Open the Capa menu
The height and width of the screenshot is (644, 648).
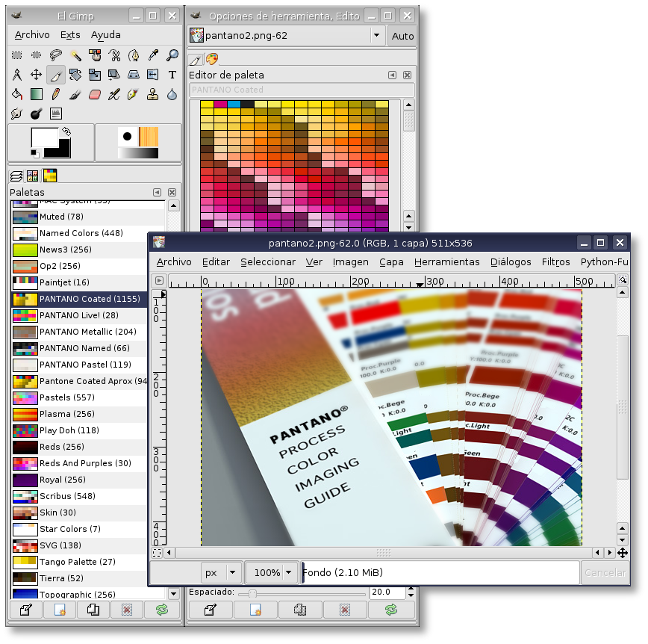pos(391,261)
